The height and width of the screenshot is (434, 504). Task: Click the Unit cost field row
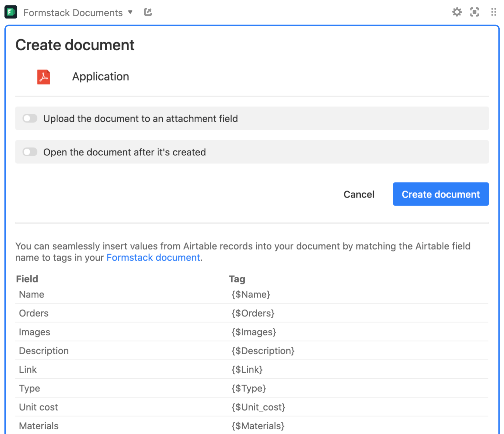[252, 407]
